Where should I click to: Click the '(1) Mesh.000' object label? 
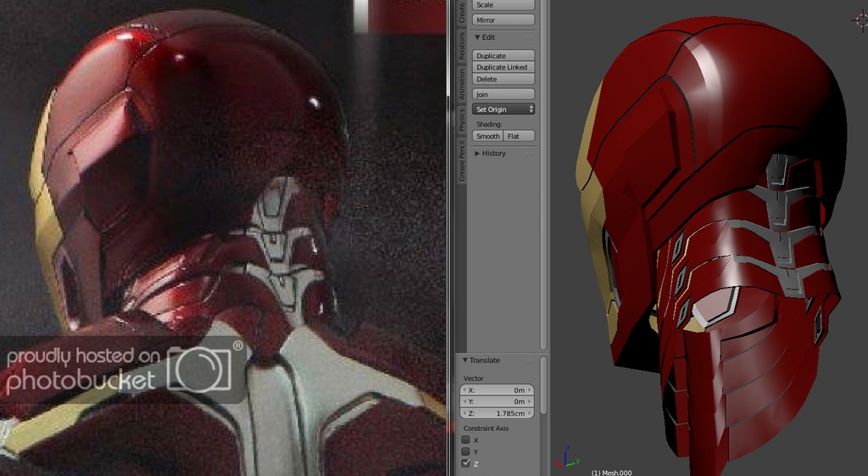click(x=611, y=473)
